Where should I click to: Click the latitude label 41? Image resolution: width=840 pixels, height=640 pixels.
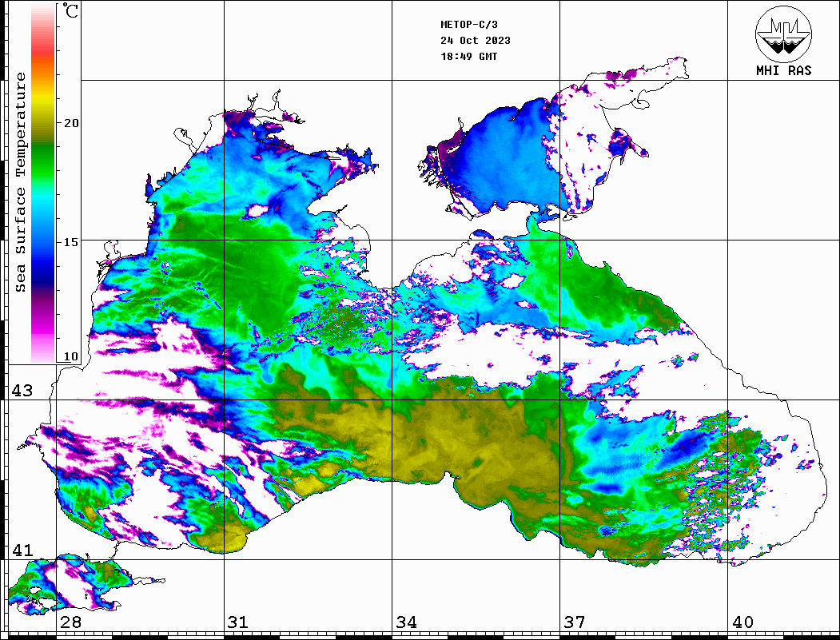(22, 550)
